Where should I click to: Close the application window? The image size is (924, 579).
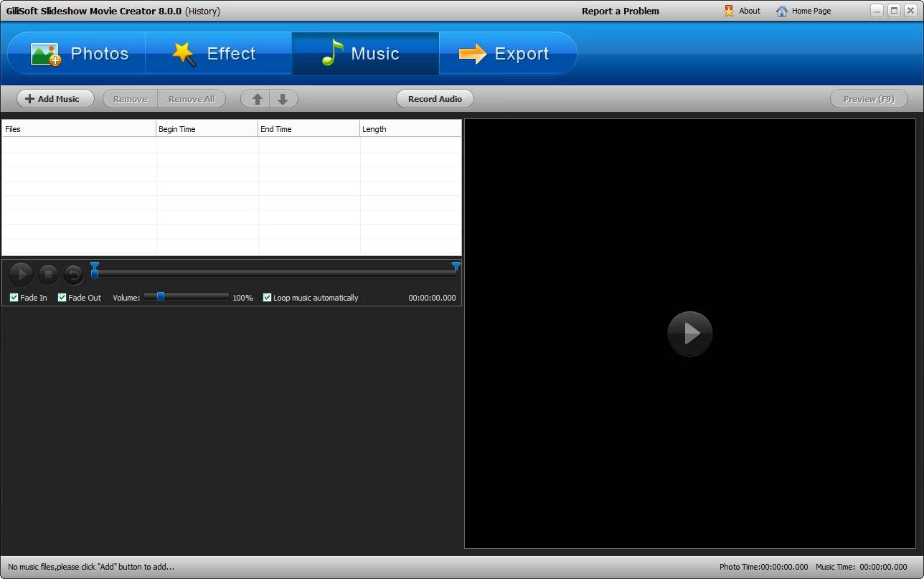910,10
